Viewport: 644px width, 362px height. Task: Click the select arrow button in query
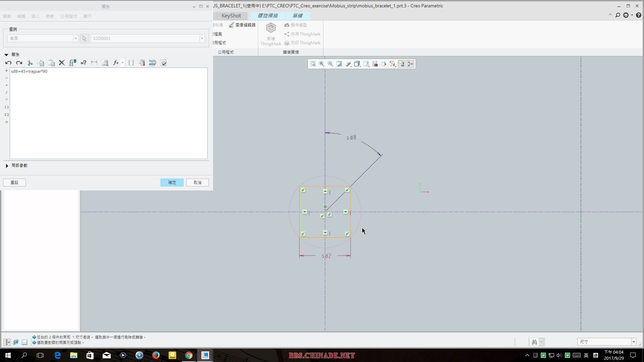(85, 39)
